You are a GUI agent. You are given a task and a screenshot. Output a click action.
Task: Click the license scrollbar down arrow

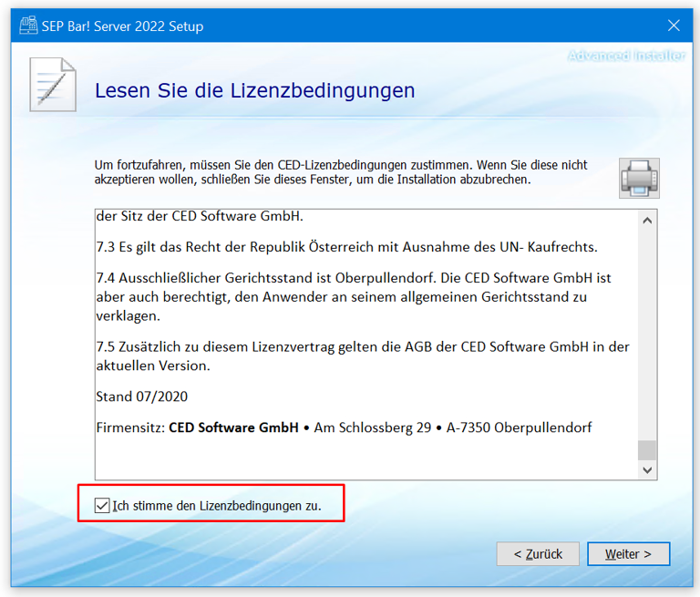click(647, 469)
